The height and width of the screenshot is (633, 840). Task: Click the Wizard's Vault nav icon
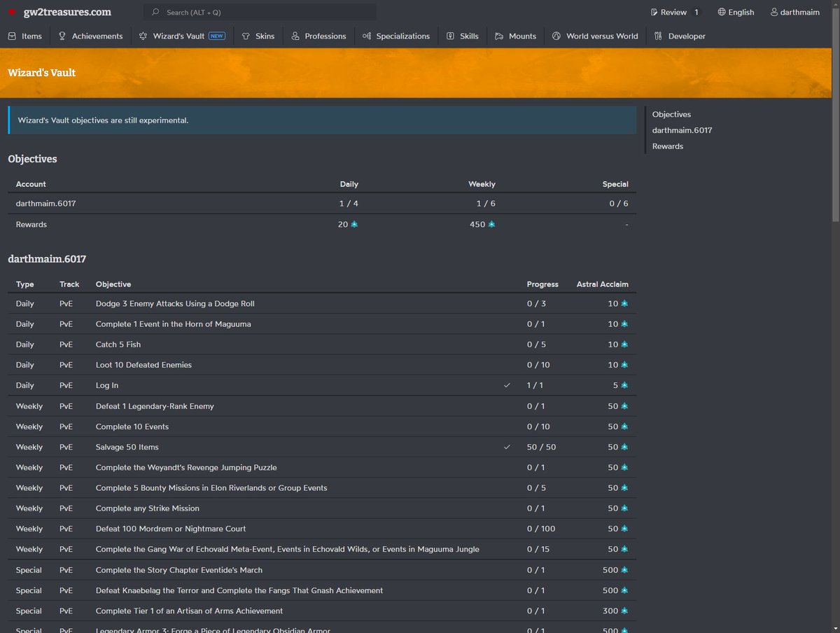click(x=143, y=36)
